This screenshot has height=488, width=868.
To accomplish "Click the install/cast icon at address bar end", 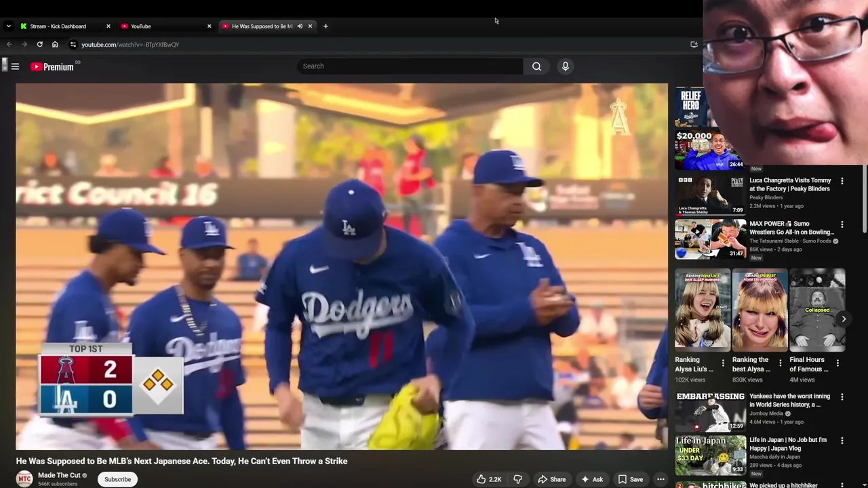I will pos(694,45).
